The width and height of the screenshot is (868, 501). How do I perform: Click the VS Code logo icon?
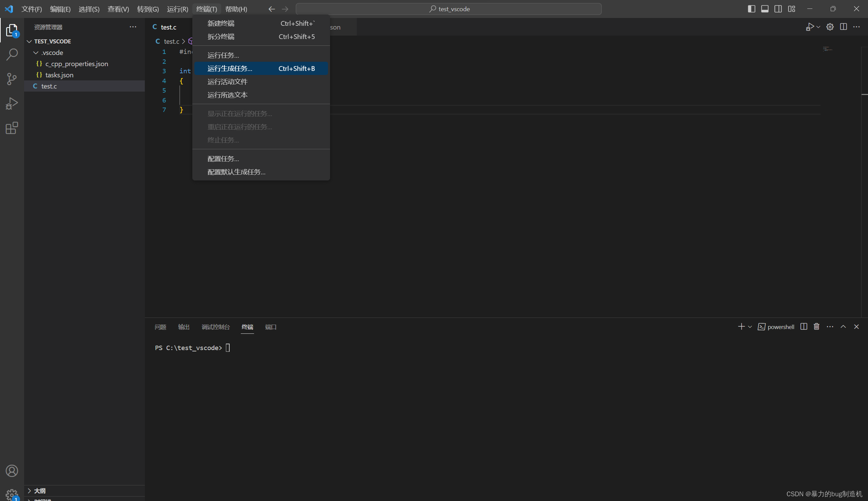pos(9,9)
